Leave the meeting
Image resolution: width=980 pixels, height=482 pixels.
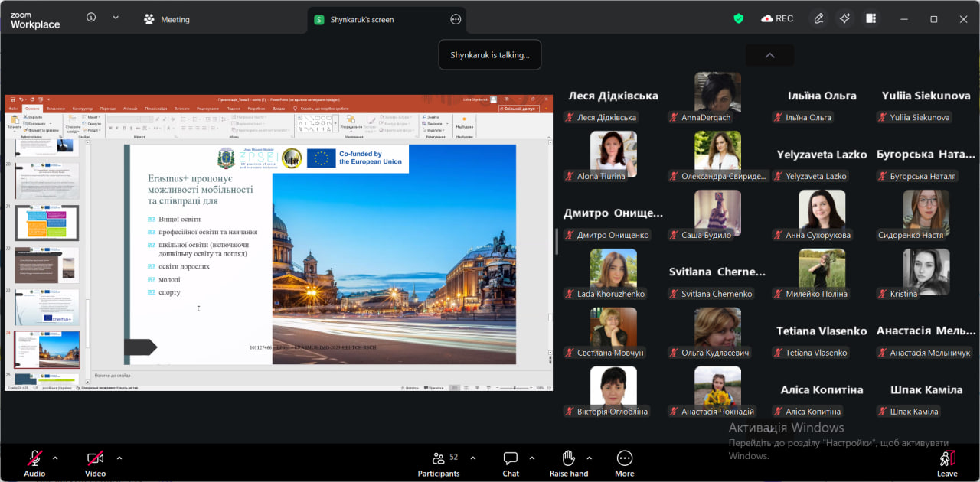(x=947, y=463)
